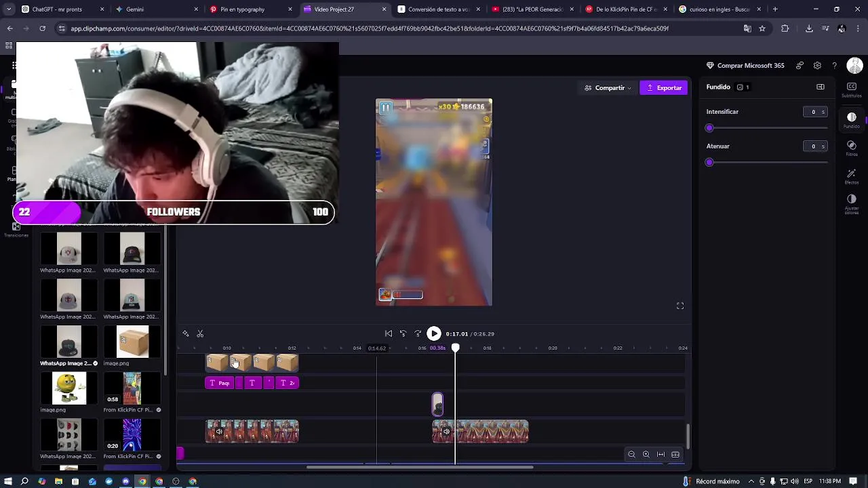Open the browser tab search dropdown
The image size is (868, 488).
point(8,9)
